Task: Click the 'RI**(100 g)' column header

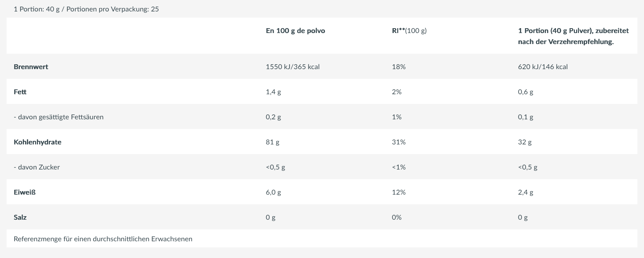Action: (409, 31)
